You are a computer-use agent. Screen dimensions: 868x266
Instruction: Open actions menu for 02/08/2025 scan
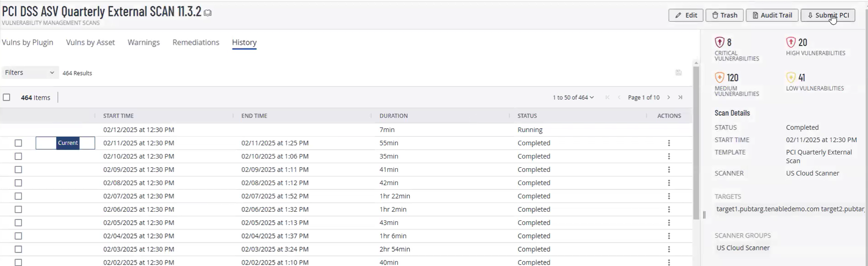(669, 183)
